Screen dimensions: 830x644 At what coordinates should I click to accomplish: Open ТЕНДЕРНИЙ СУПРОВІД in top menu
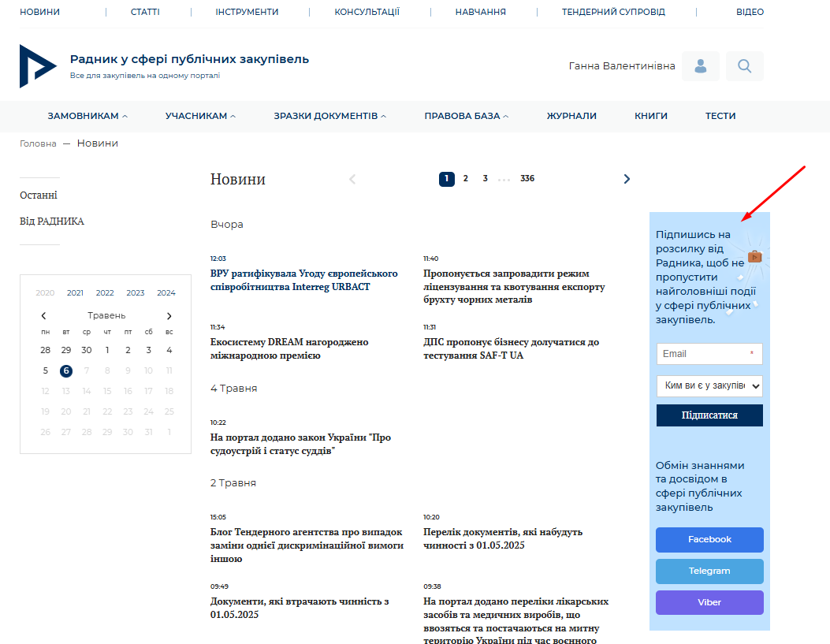(613, 12)
